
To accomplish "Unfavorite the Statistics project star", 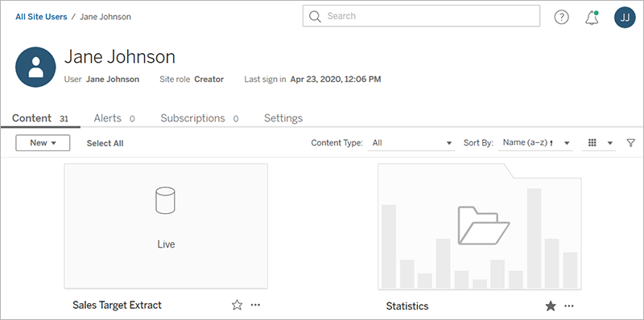I will click(551, 306).
